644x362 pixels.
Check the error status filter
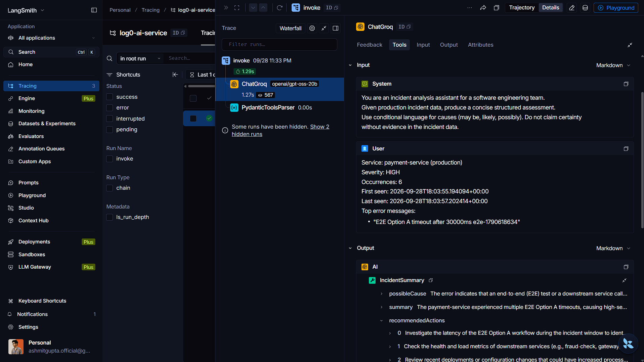click(110, 108)
